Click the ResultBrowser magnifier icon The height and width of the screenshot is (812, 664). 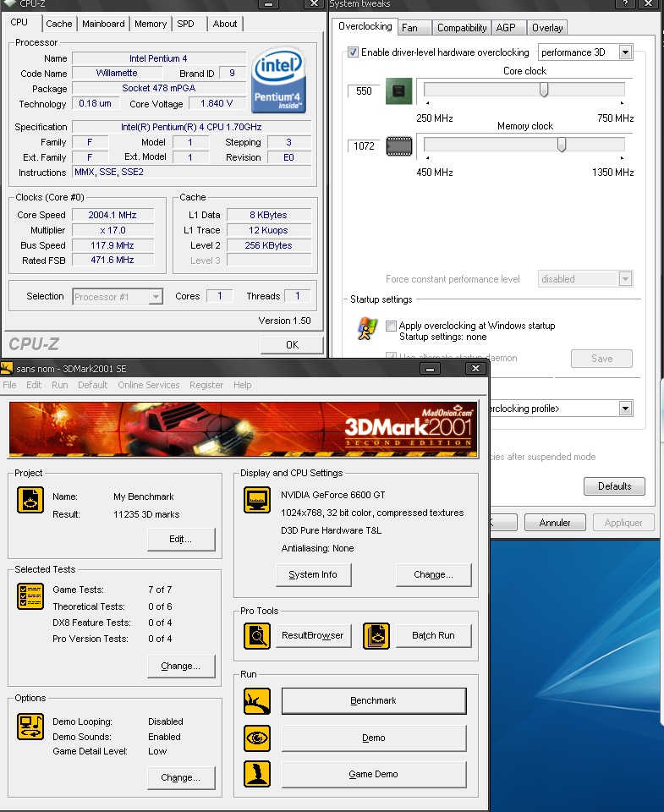click(x=257, y=636)
